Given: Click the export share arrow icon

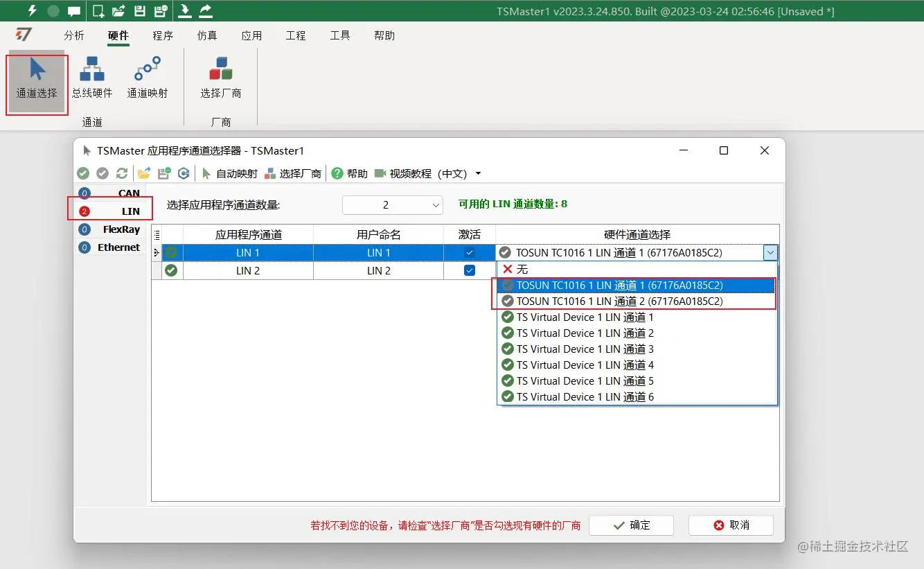Looking at the screenshot, I should point(206,10).
